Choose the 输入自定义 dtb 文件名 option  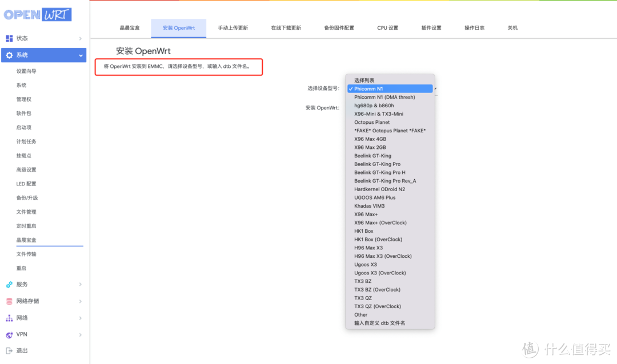pyautogui.click(x=379, y=322)
